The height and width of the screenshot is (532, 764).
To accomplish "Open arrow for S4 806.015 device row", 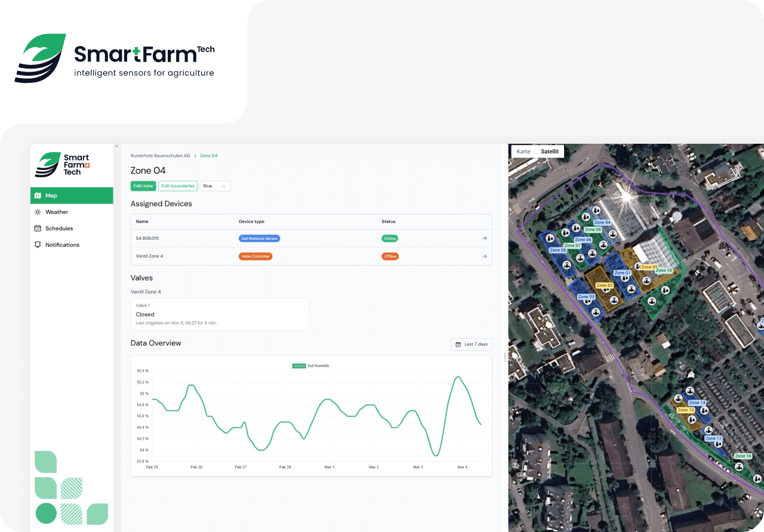I will pos(484,239).
